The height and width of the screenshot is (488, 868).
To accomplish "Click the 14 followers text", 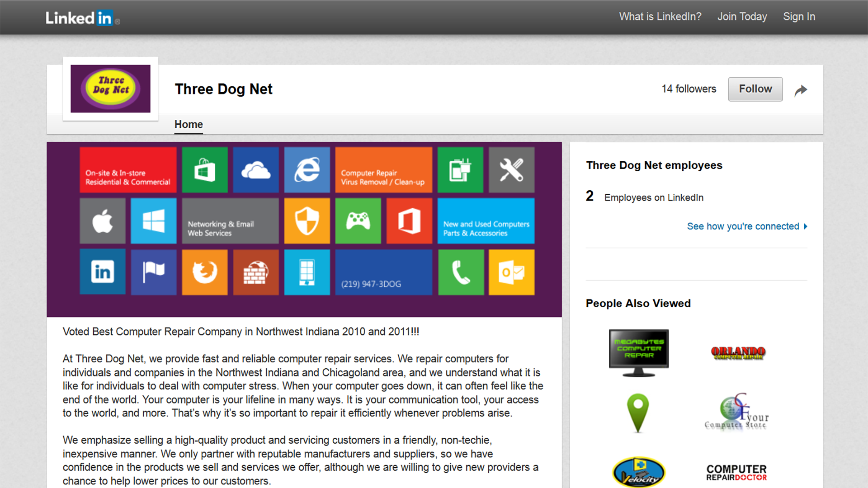I will point(689,89).
